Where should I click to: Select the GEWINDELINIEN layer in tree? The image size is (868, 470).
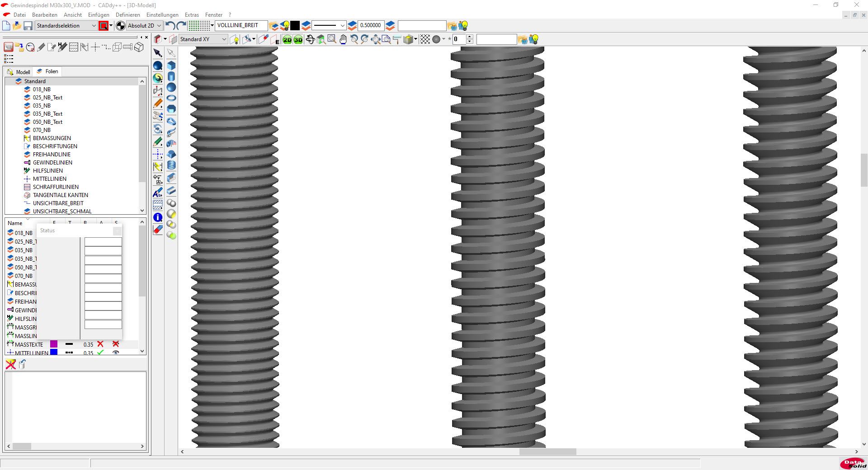tap(52, 163)
